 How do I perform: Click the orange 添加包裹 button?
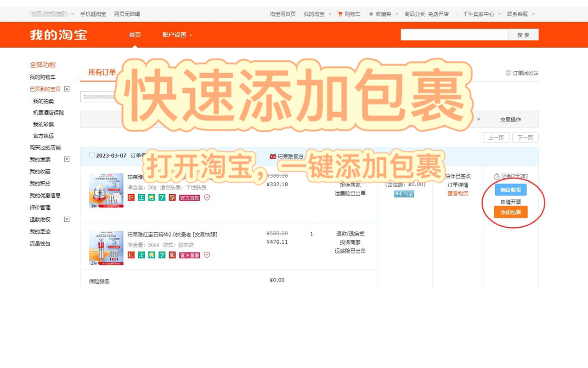[x=511, y=212]
